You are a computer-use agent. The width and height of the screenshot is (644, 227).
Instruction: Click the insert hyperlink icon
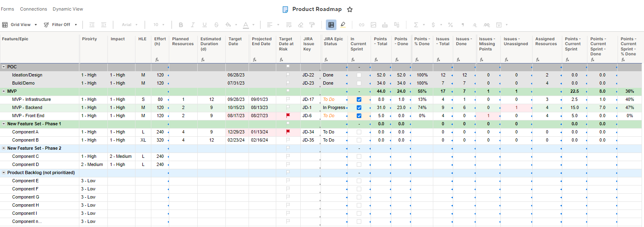tap(361, 25)
